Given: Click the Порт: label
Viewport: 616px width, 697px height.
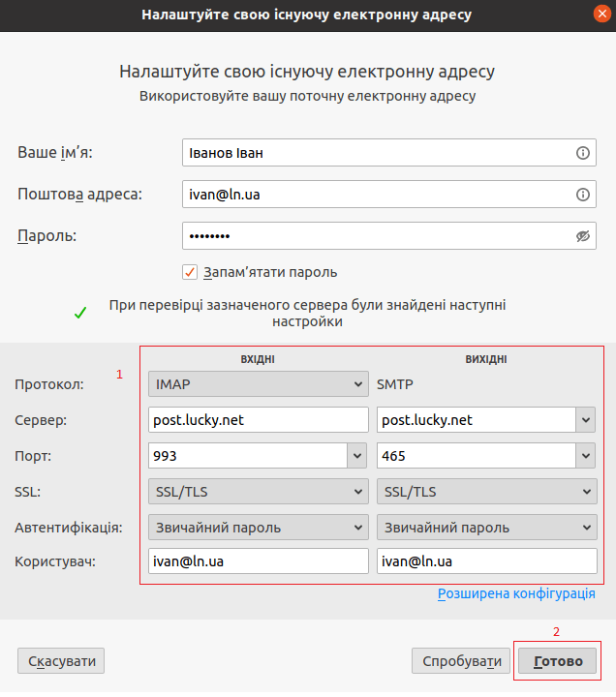Looking at the screenshot, I should (x=33, y=456).
